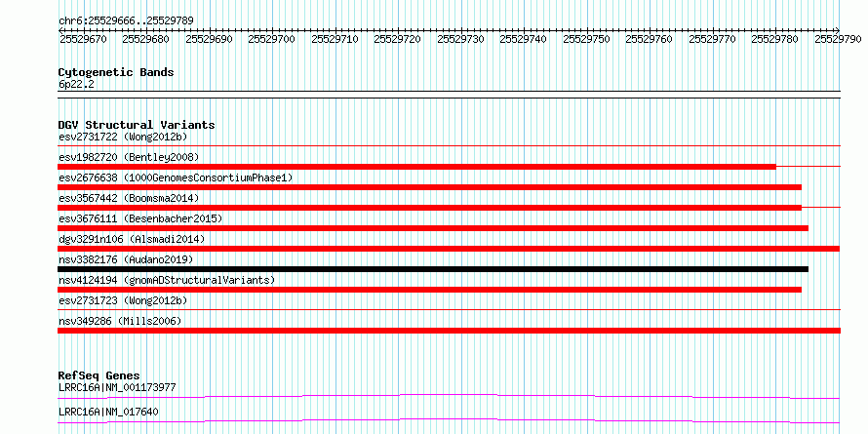This screenshot has width=868, height=434.
Task: Click ruler position 25529790
Action: click(838, 39)
